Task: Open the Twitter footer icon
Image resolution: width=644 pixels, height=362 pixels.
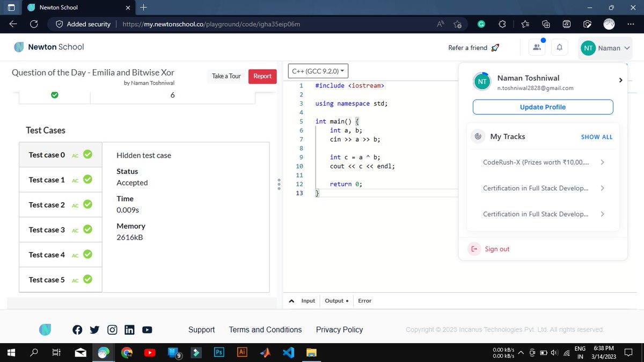Action: tap(94, 330)
